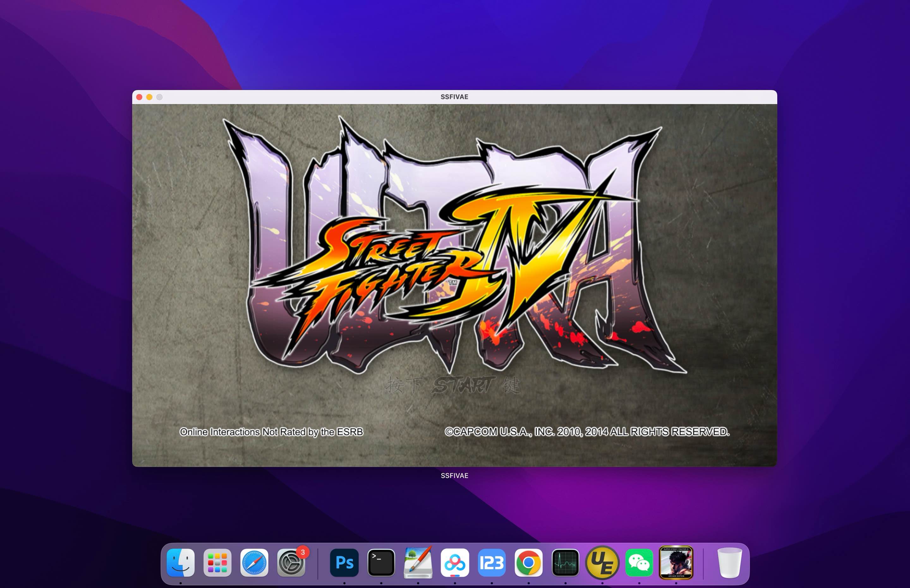
Task: Open Finder from the dock
Action: (x=181, y=562)
